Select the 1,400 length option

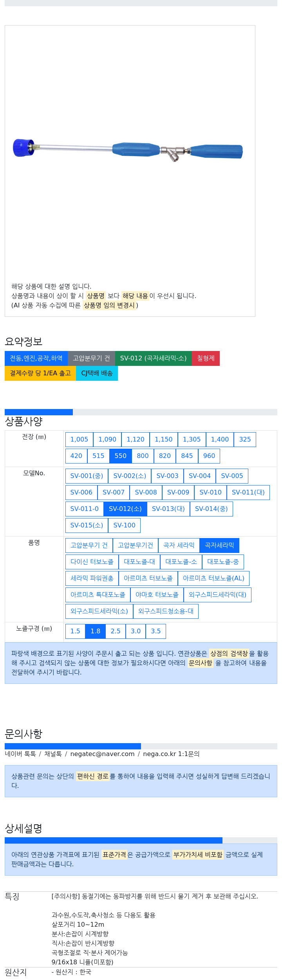click(220, 440)
